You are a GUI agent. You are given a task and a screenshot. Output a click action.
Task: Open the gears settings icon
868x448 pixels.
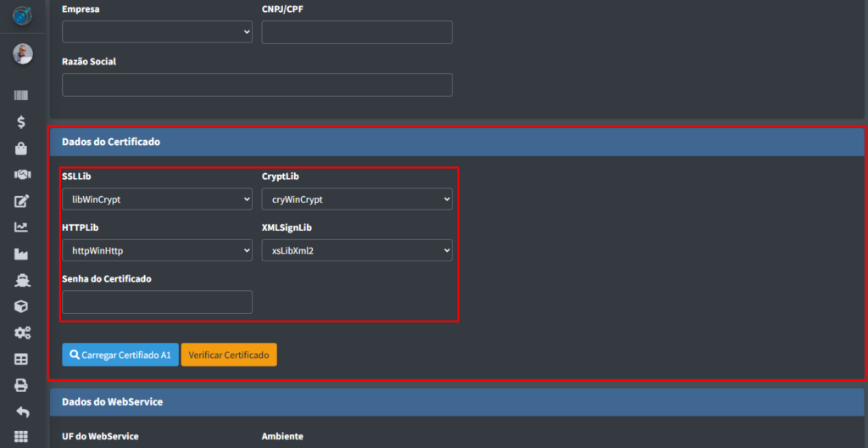point(22,333)
